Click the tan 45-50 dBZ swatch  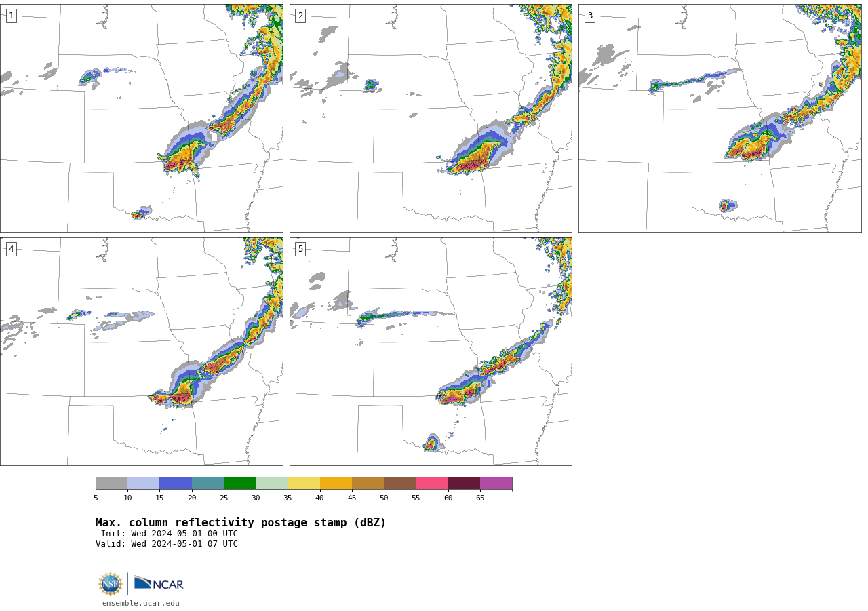(368, 484)
